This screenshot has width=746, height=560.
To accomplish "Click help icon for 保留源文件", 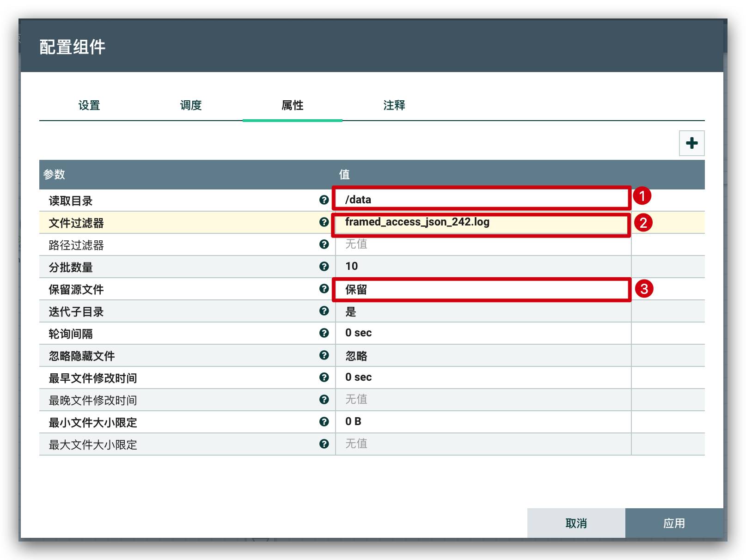I will [324, 288].
